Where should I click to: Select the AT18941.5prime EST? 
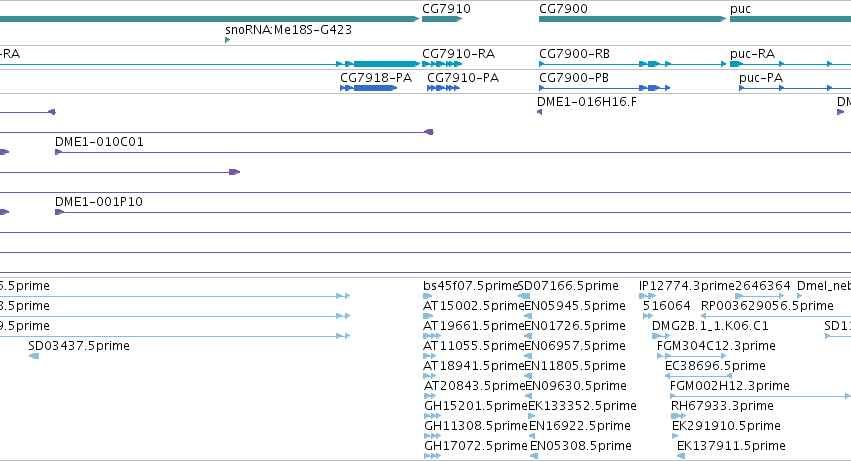(x=474, y=365)
